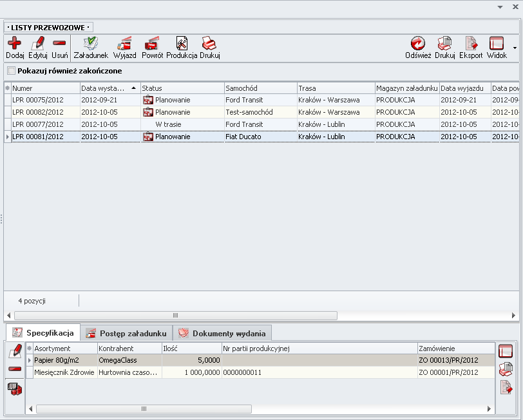Click the Dodaj (add) red plus icon

[x=14, y=44]
